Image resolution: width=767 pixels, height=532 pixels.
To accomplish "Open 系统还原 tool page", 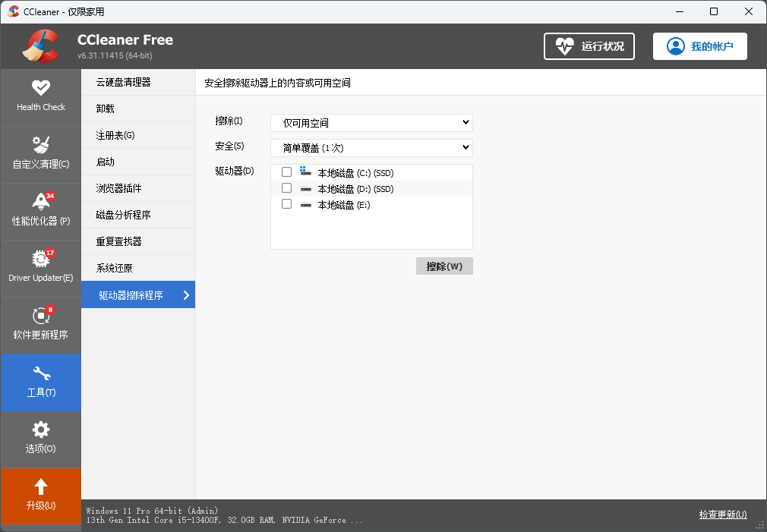I will pos(138,268).
